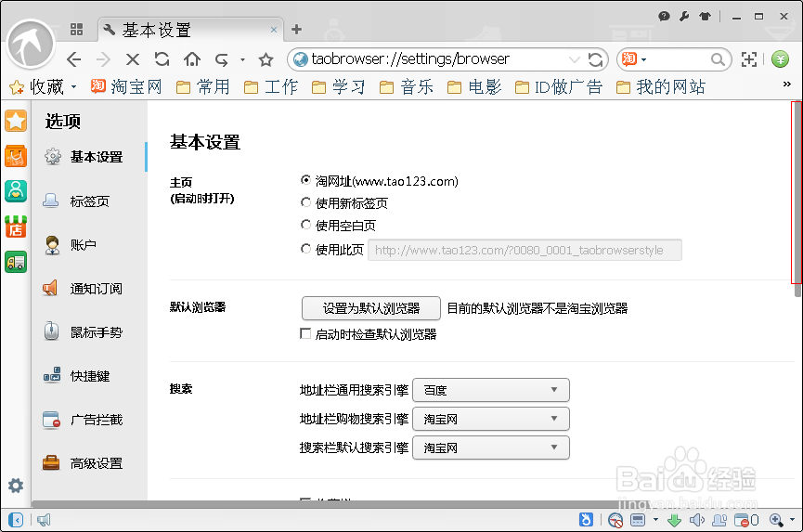Click the speed gauge icon in status bar
803x532 pixels.
615,520
